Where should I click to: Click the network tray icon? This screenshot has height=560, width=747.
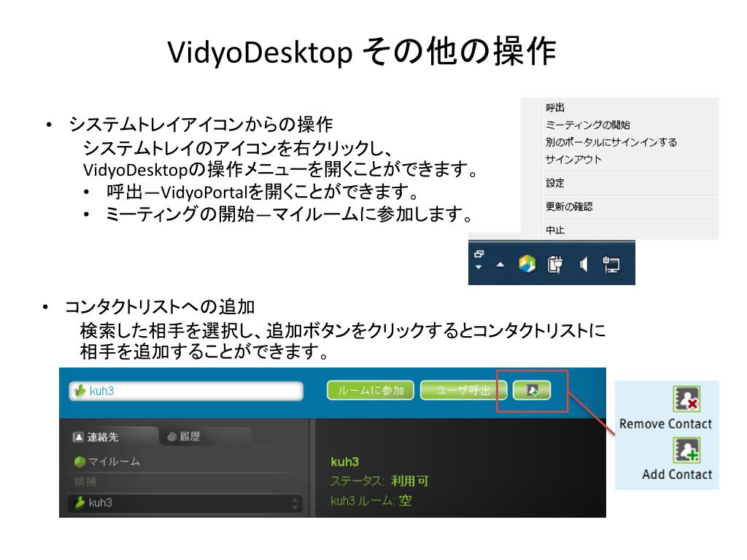point(611,264)
